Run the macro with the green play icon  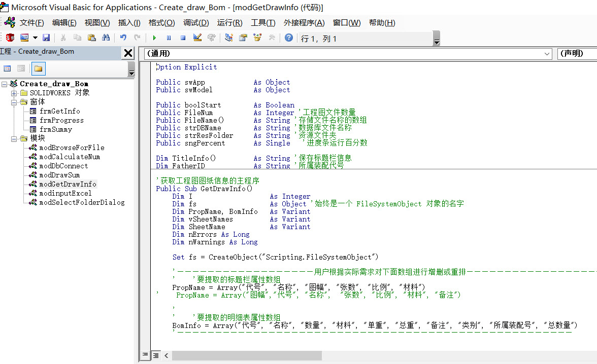[154, 38]
